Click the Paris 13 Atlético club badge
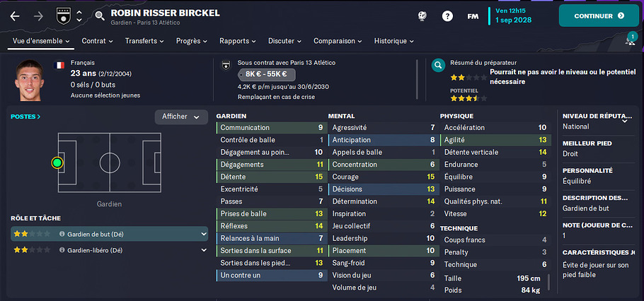The width and height of the screenshot is (644, 301). pyautogui.click(x=63, y=15)
